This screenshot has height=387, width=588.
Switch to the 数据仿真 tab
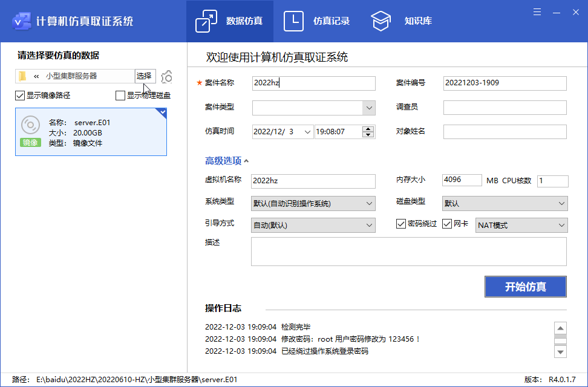(229, 21)
